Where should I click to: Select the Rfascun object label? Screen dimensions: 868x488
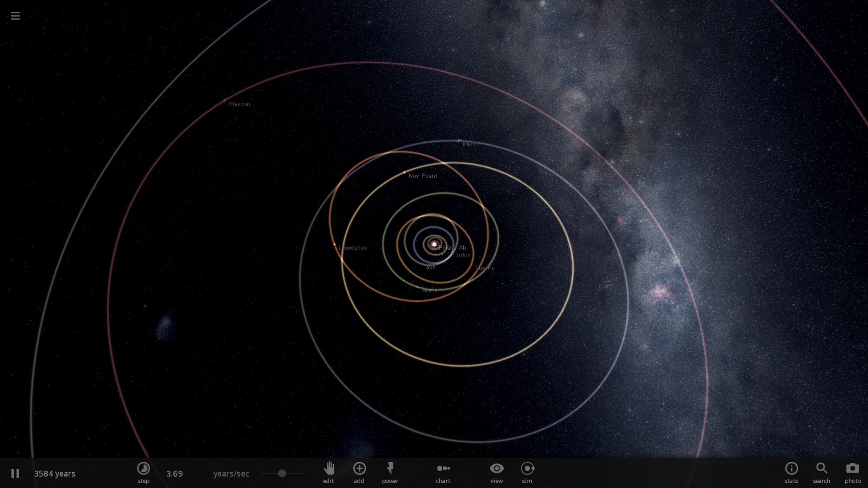[x=239, y=104]
